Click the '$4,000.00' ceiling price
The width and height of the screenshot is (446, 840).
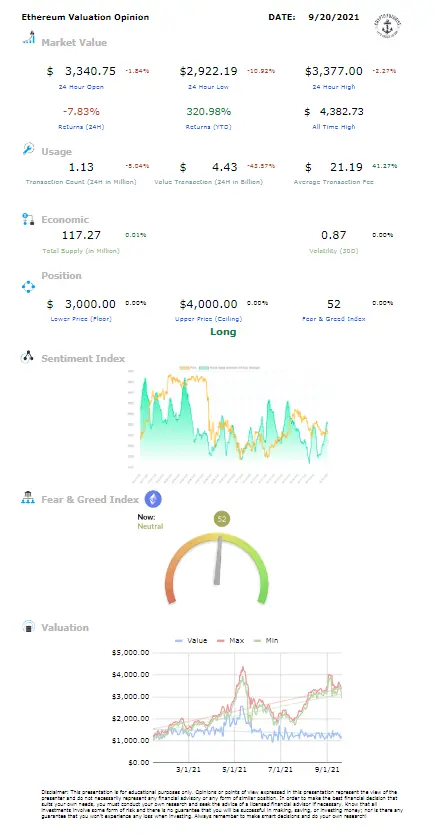pos(208,304)
